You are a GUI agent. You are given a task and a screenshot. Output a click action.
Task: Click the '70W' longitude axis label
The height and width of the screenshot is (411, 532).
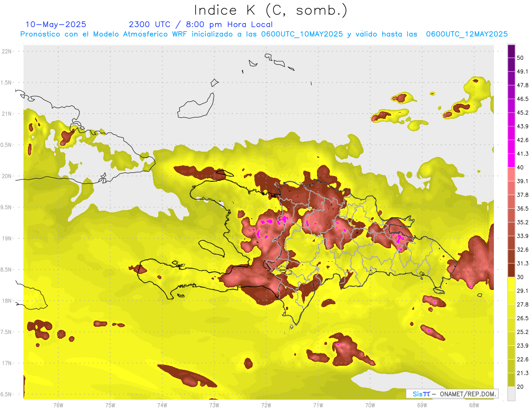pos(370,405)
